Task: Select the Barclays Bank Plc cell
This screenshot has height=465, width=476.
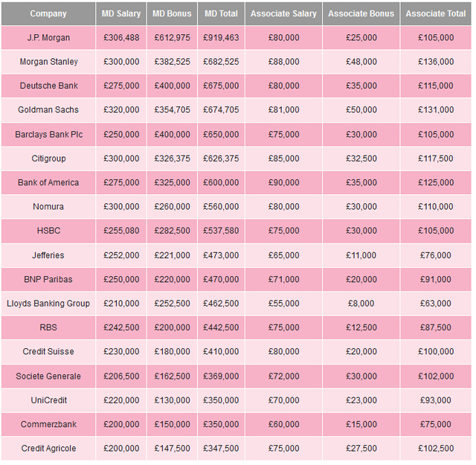Action: click(48, 135)
